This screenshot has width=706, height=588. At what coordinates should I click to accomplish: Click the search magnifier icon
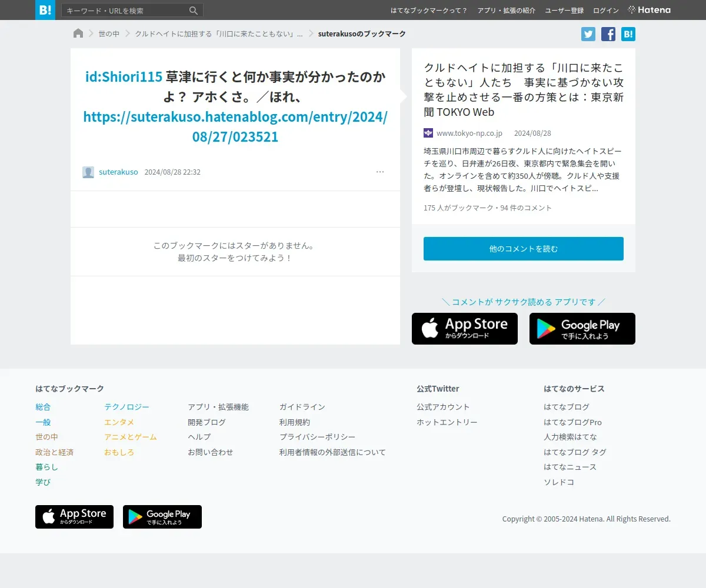point(194,11)
